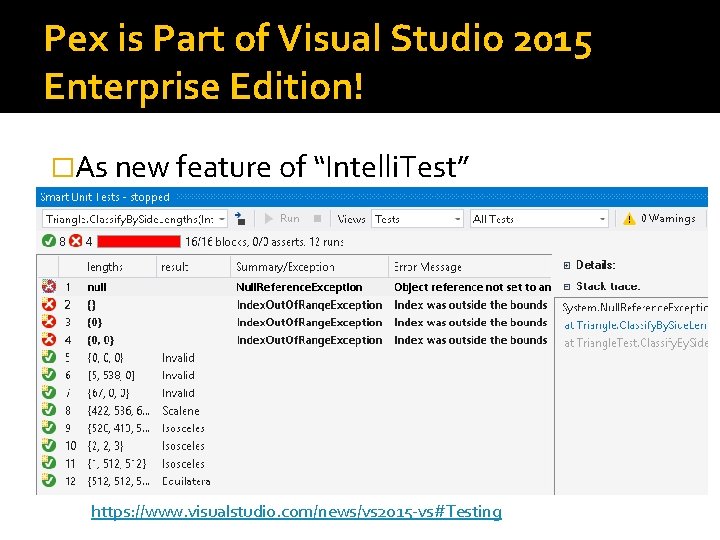Click passed icon on row 10
This screenshot has height=540, width=720.
tap(49, 445)
